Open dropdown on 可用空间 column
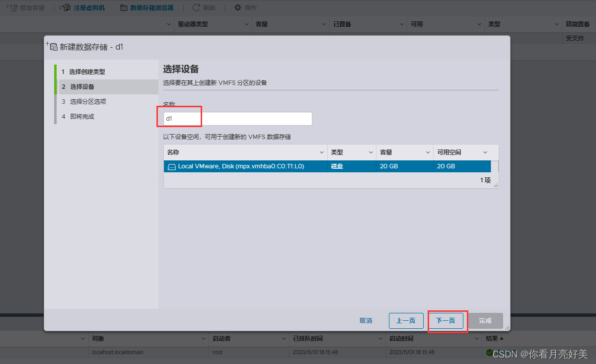596x364 pixels. 485,152
